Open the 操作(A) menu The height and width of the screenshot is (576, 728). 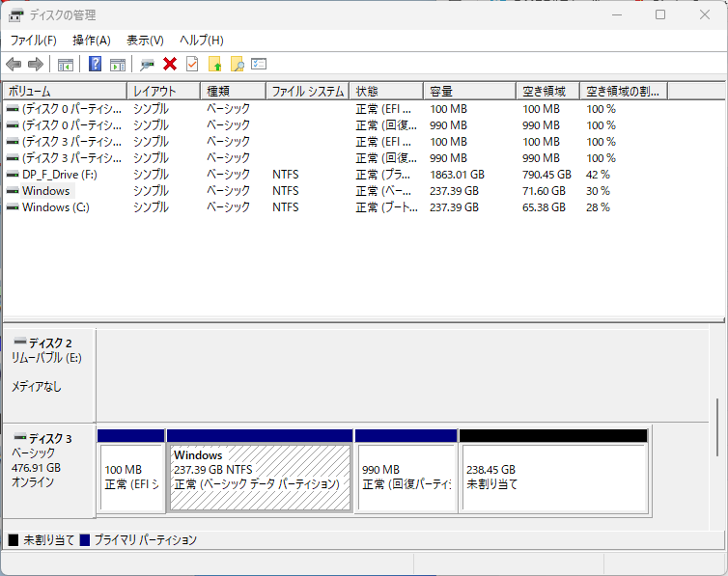pyautogui.click(x=92, y=41)
